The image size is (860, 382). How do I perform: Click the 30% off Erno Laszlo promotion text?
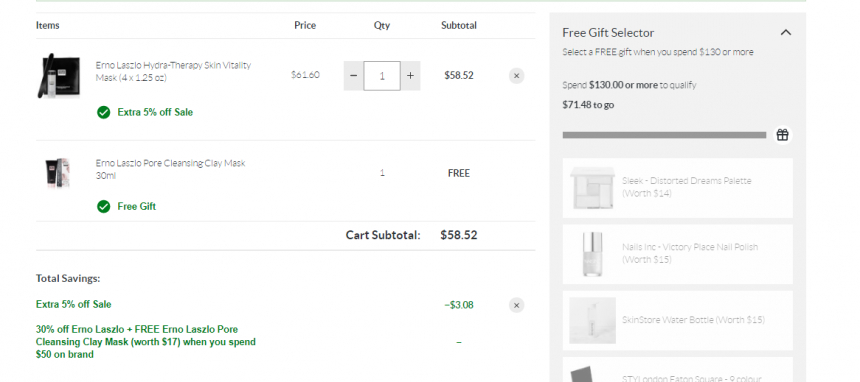tap(145, 342)
